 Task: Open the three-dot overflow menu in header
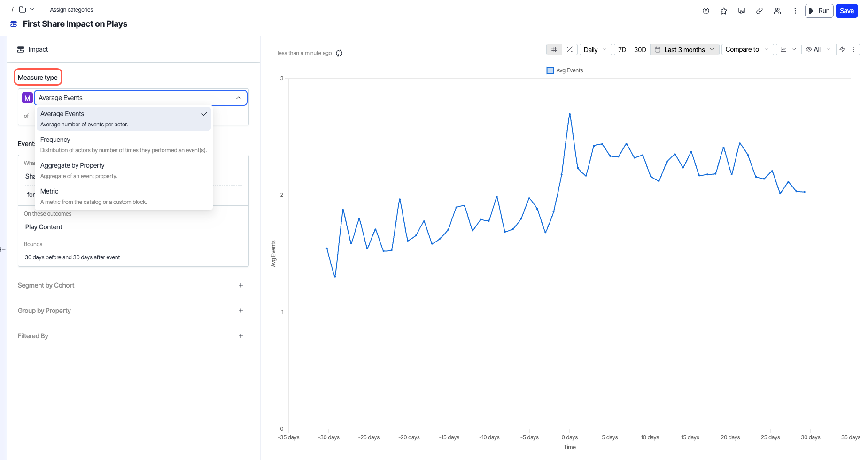795,10
